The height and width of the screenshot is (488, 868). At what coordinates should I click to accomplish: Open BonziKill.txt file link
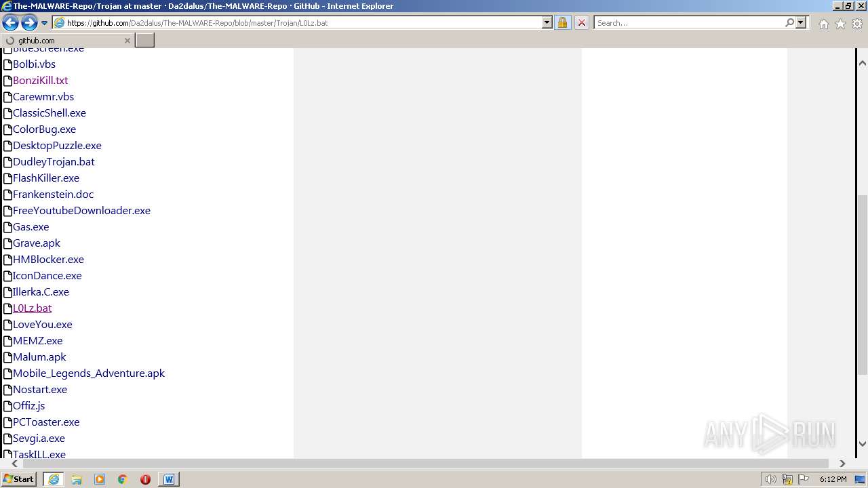click(x=40, y=81)
